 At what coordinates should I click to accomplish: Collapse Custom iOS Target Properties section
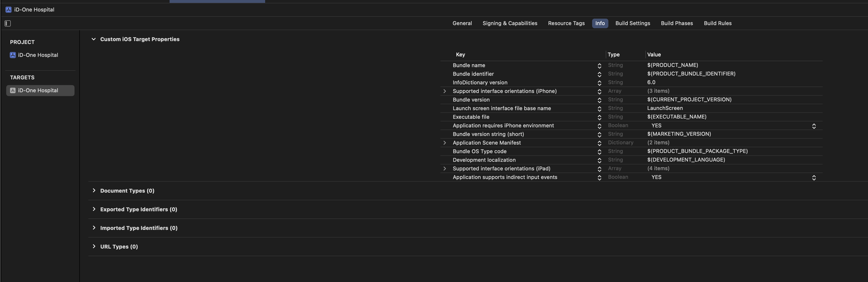point(94,39)
